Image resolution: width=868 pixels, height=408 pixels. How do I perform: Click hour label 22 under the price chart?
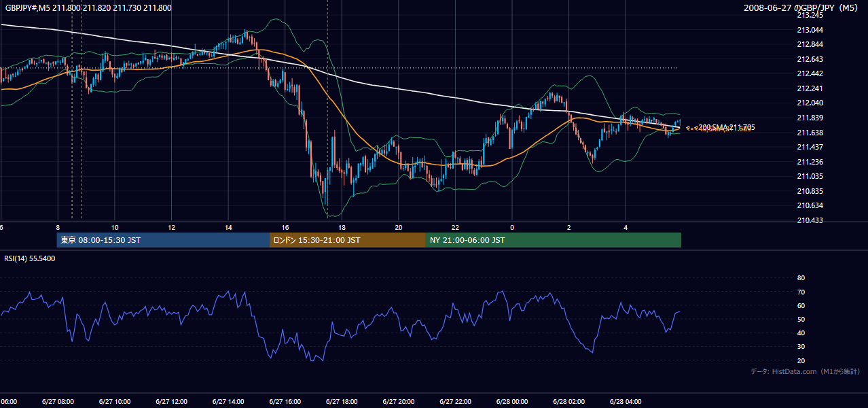coord(455,227)
